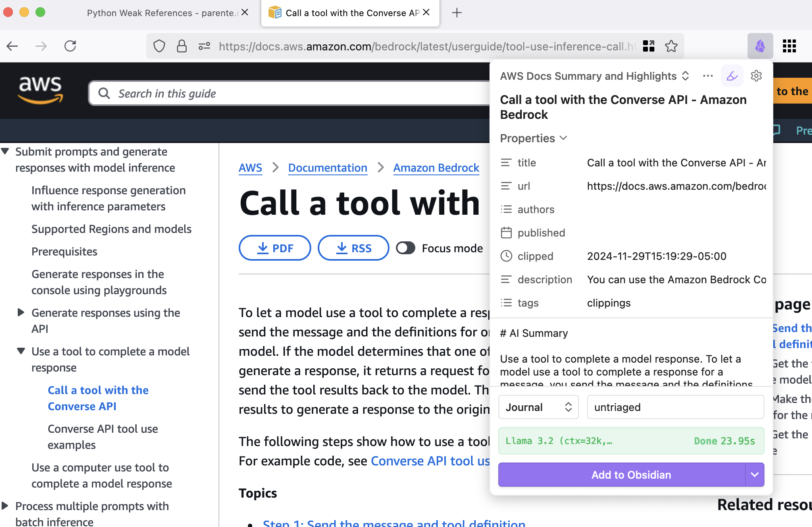Image resolution: width=812 pixels, height=527 pixels.
Task: Open the extensions grid menu
Action: click(789, 46)
